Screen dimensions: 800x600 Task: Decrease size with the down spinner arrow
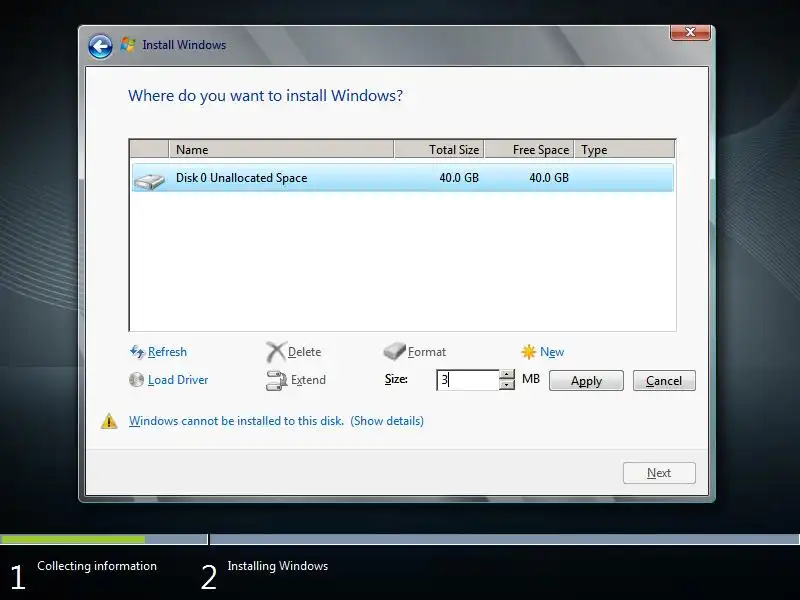click(x=507, y=385)
